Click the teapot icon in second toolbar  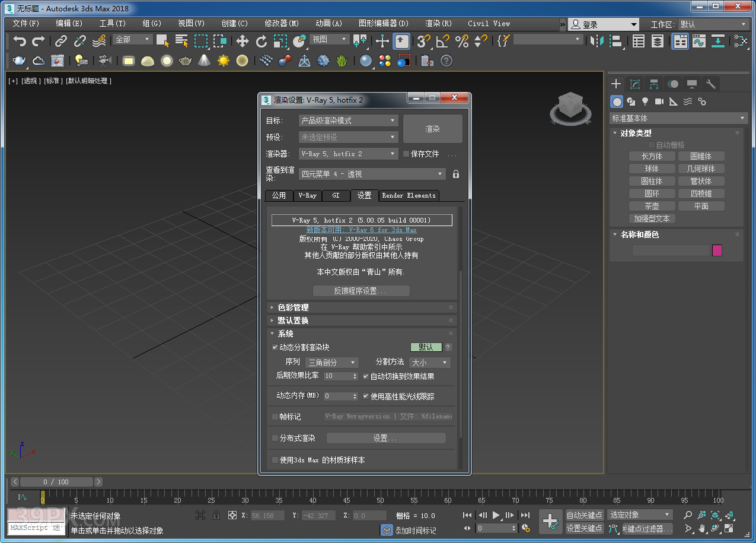20,61
